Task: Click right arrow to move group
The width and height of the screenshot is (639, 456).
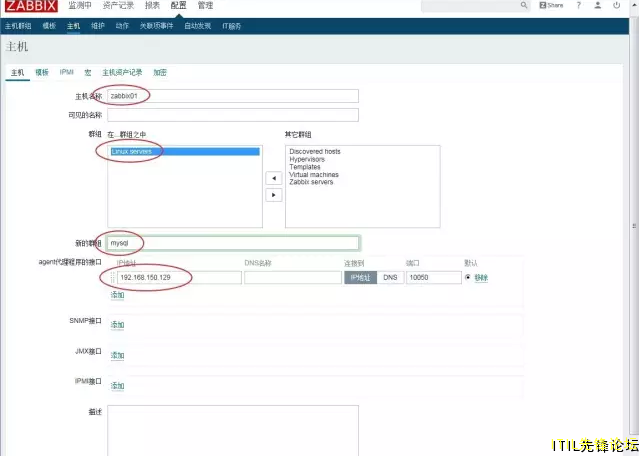Action: [x=274, y=195]
